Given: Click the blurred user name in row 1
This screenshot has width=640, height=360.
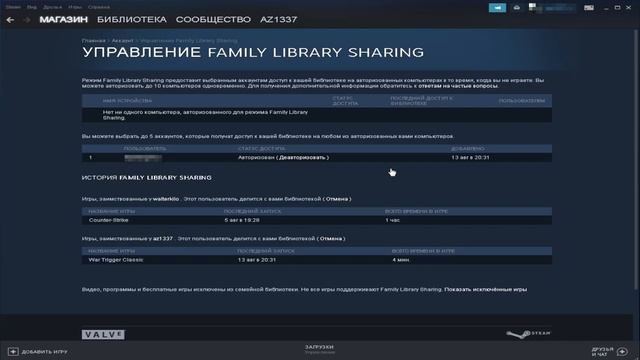Looking at the screenshot, I should tap(143, 158).
